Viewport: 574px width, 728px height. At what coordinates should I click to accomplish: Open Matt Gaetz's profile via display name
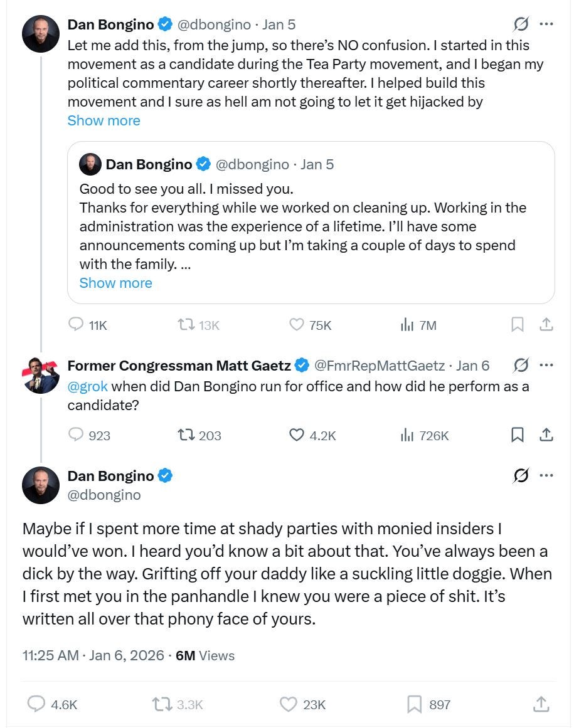179,366
